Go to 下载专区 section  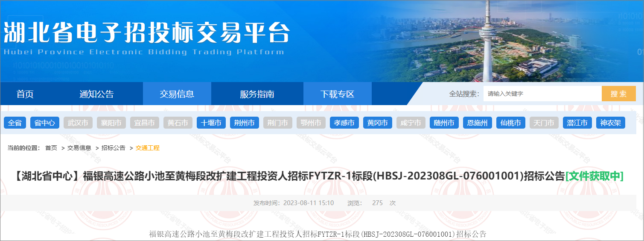[x=337, y=94]
